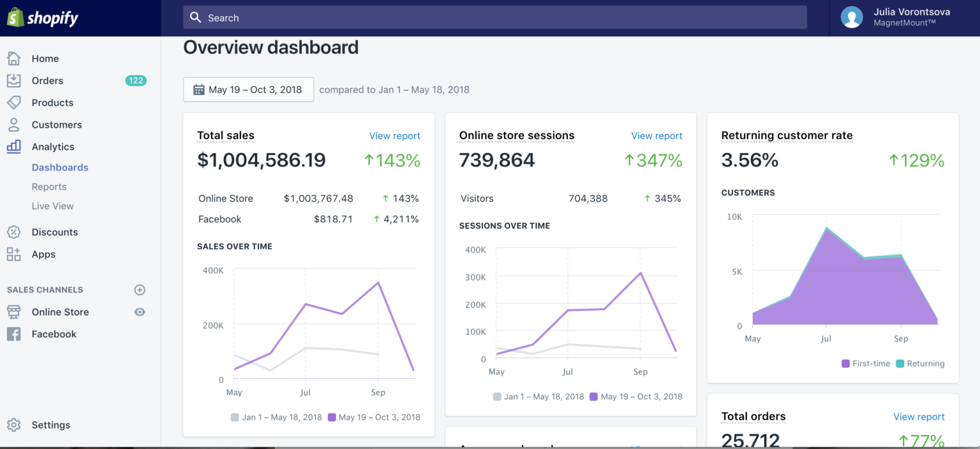
Task: Open the Orders menu item
Action: click(48, 80)
